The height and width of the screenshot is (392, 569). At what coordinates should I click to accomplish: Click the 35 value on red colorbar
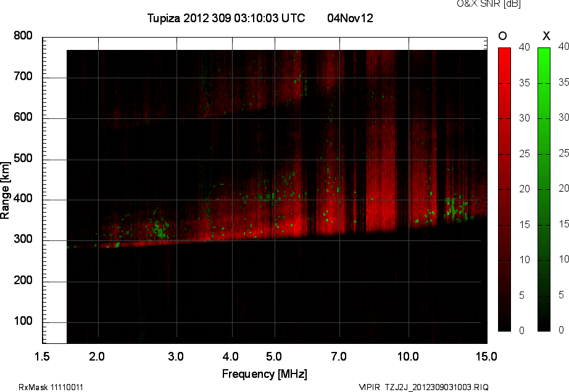click(x=524, y=83)
